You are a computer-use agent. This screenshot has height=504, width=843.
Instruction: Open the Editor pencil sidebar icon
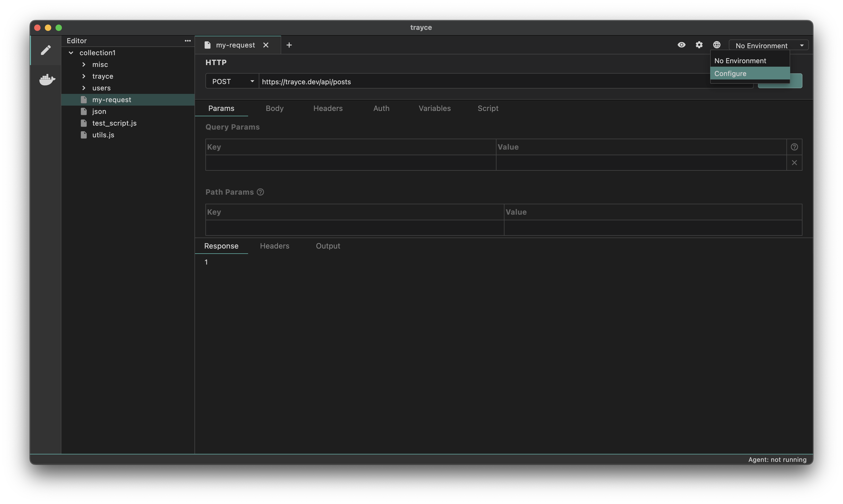pyautogui.click(x=46, y=50)
